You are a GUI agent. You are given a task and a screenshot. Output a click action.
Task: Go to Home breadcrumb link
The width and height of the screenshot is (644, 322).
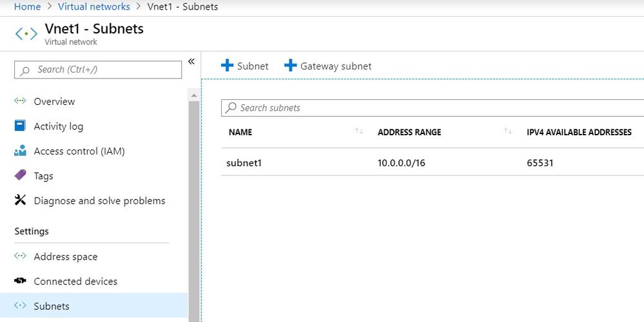click(x=27, y=6)
